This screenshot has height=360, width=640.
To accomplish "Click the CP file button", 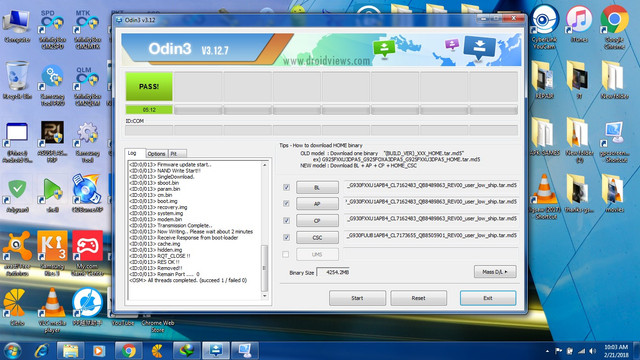I will click(317, 220).
